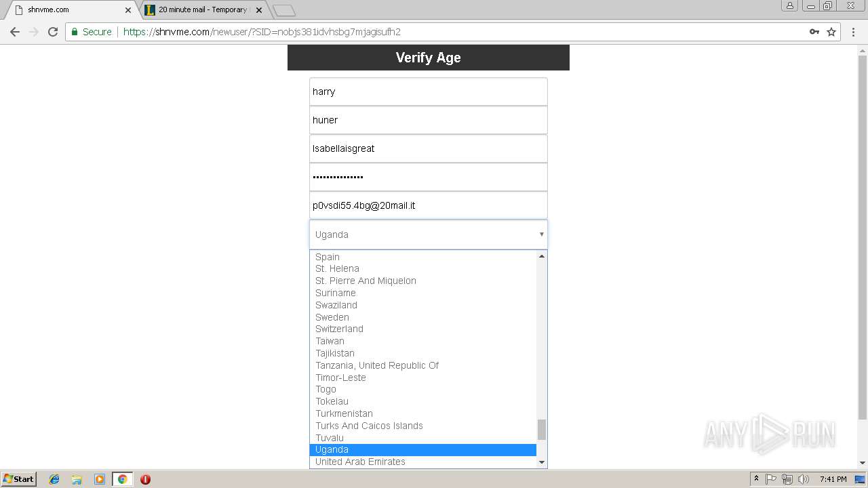This screenshot has height=488, width=868.
Task: Click Chrome profile user icon
Action: pos(790,6)
